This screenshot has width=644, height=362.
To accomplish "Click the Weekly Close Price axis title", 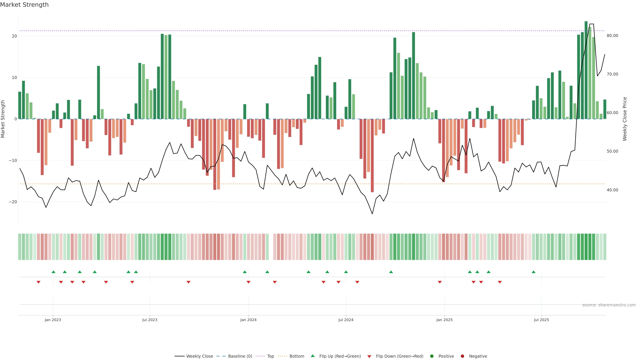I will coord(625,119).
